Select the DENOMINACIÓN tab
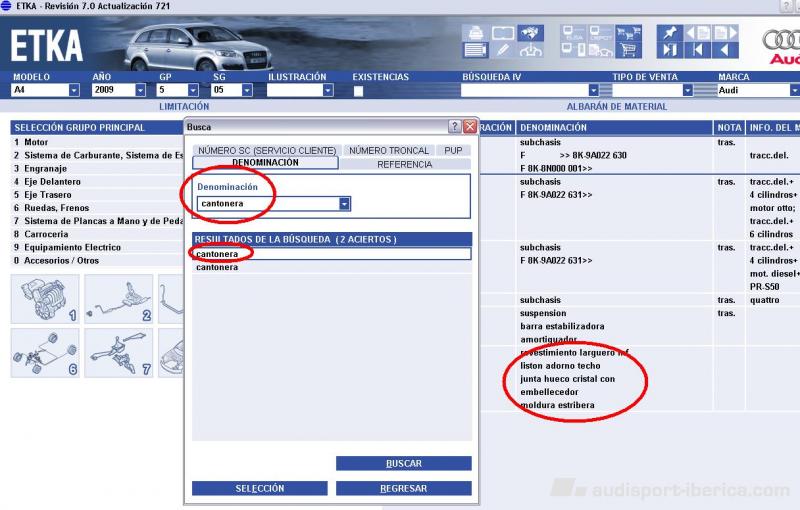 pyautogui.click(x=265, y=163)
